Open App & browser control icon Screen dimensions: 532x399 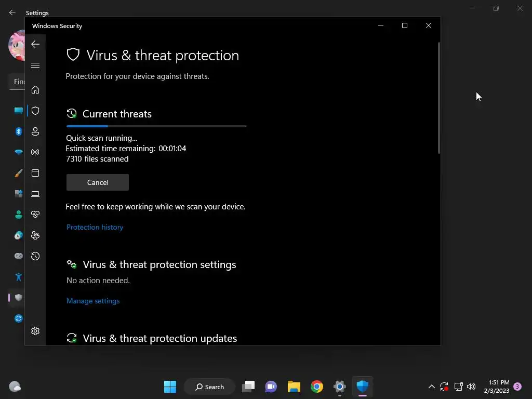pyautogui.click(x=35, y=173)
